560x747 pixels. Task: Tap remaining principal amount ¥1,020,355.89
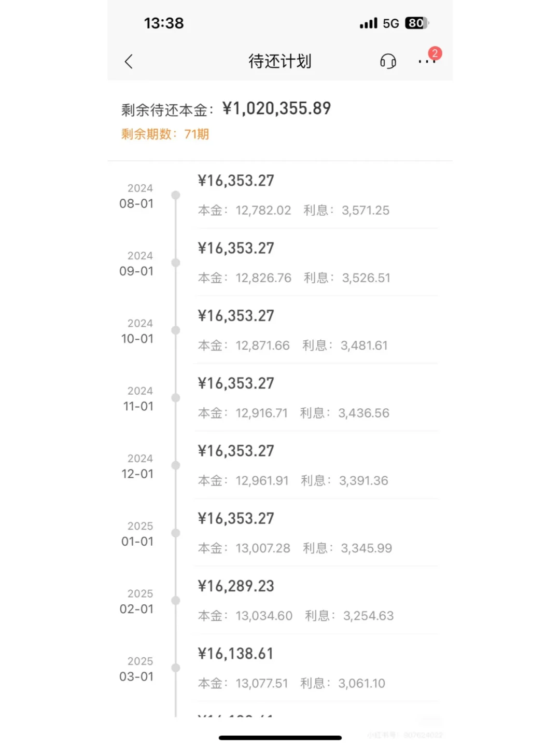tap(276, 108)
